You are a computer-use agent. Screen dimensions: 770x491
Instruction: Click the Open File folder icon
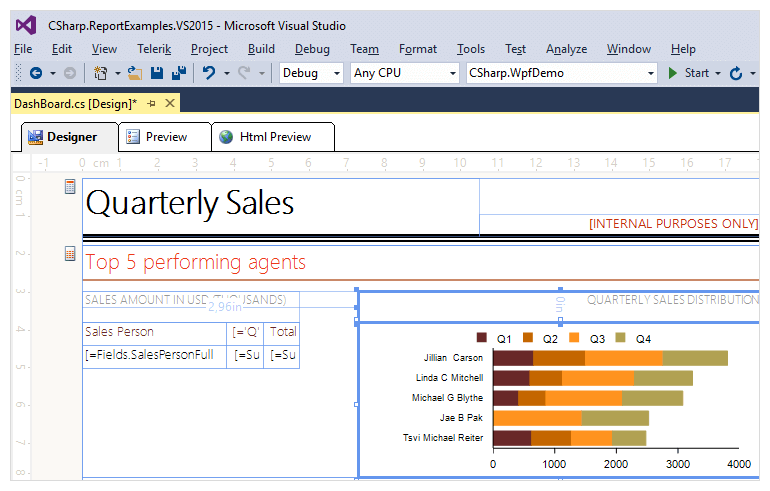pos(135,73)
